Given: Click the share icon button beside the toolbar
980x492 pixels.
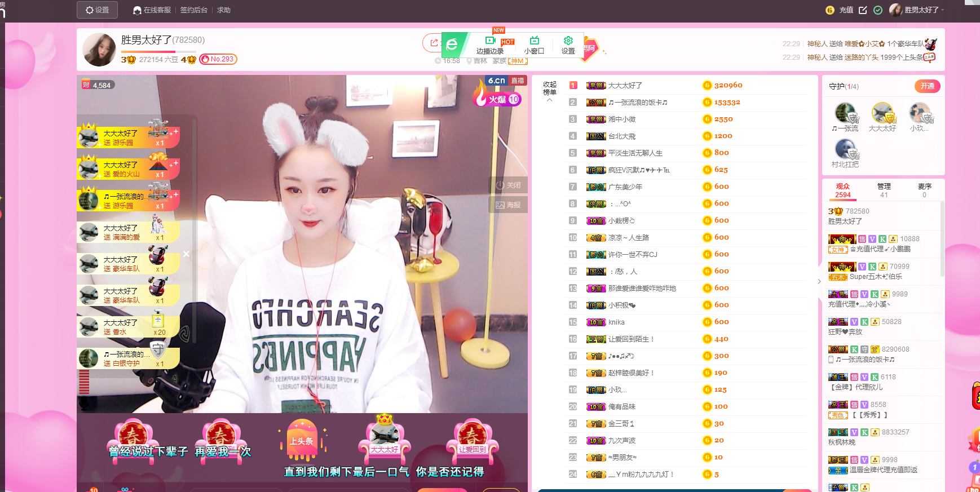Looking at the screenshot, I should click(433, 43).
